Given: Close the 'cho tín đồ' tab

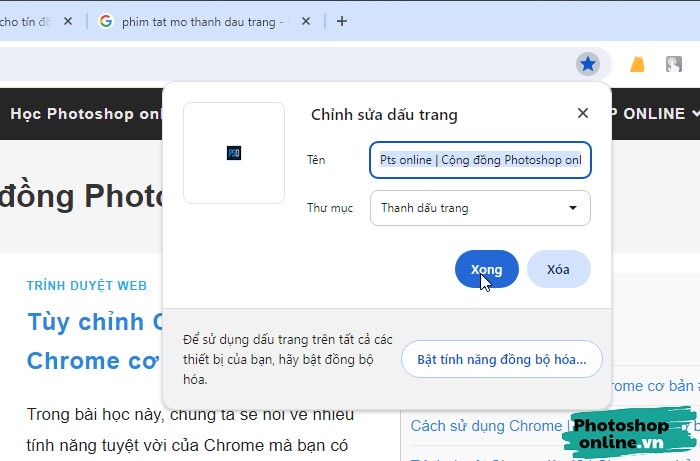Looking at the screenshot, I should (68, 21).
